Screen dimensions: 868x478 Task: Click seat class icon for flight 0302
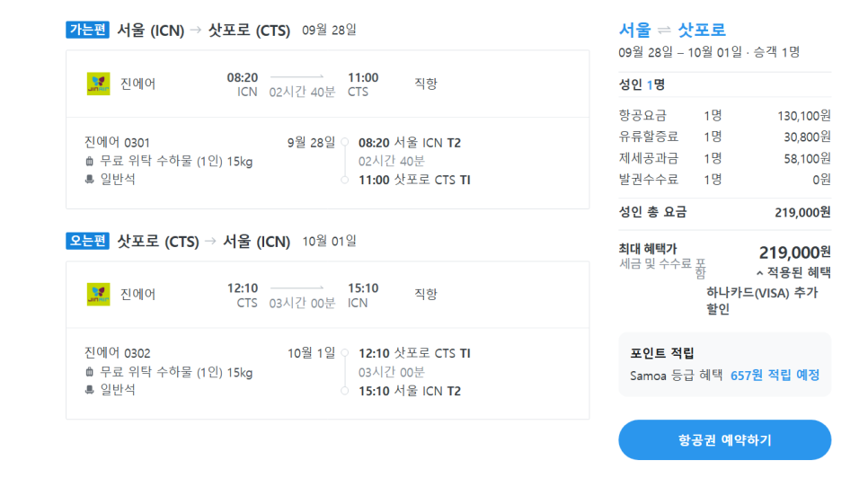click(90, 390)
